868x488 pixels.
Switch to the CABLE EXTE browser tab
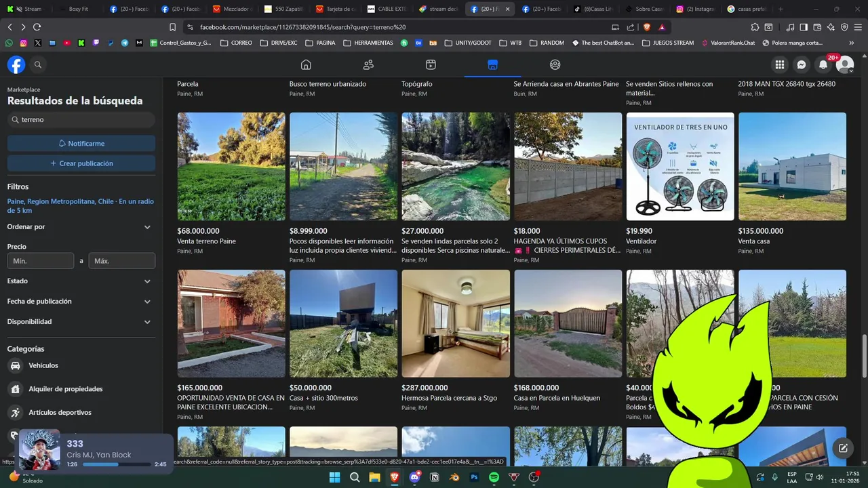pos(388,9)
